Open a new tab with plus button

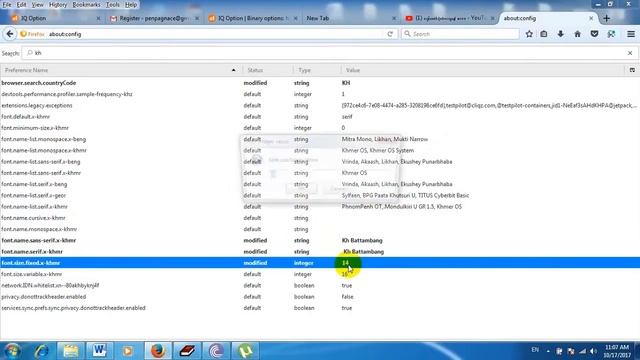pyautogui.click(x=606, y=18)
